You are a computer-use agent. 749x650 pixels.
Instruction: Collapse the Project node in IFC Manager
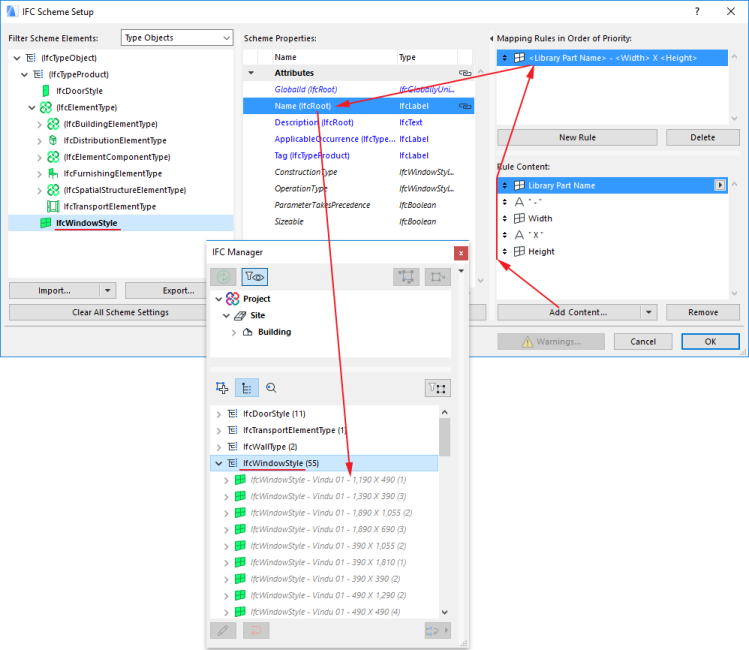(219, 299)
